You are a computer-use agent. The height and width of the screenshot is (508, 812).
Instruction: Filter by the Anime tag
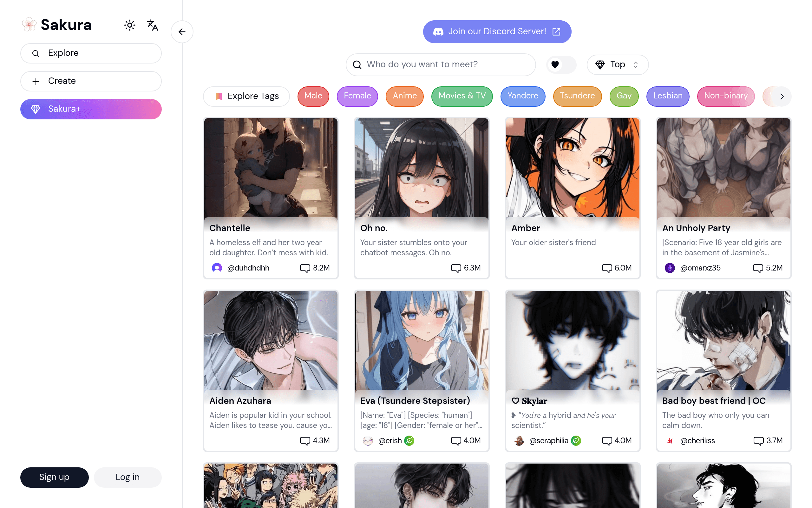pyautogui.click(x=404, y=97)
